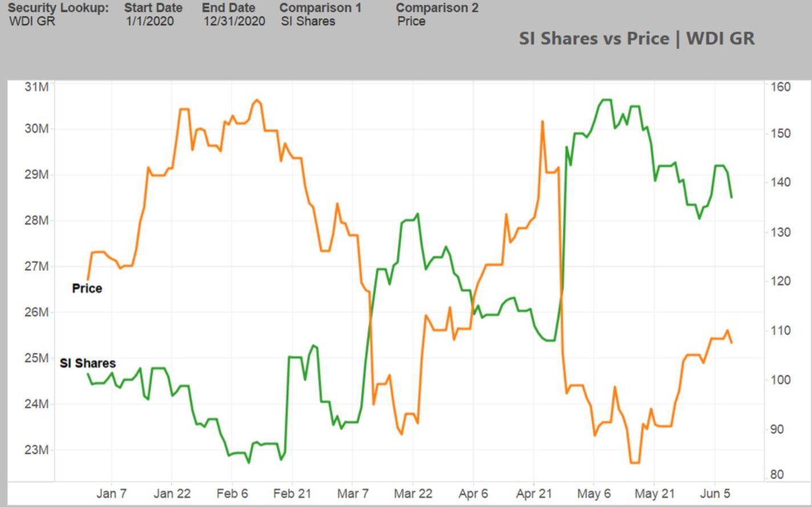
Task: Edit the End Date value 12/31/2020
Action: coord(234,22)
